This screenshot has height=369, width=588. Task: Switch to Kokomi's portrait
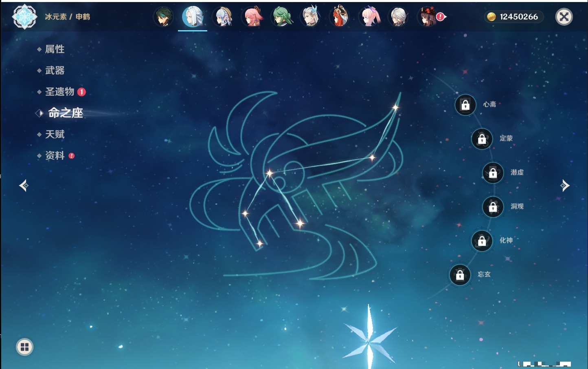369,17
